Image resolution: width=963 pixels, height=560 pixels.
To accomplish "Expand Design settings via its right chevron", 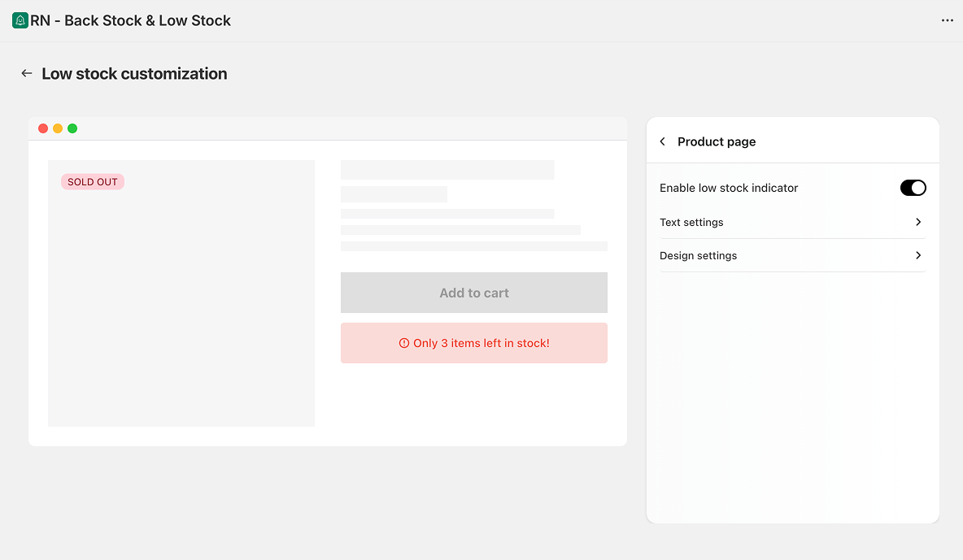I will 918,255.
